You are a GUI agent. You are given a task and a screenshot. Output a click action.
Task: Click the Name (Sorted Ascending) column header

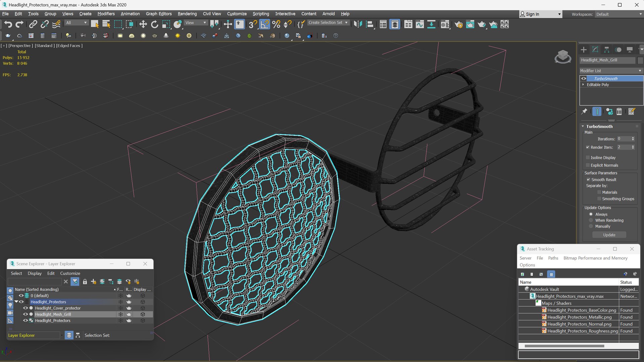65,289
